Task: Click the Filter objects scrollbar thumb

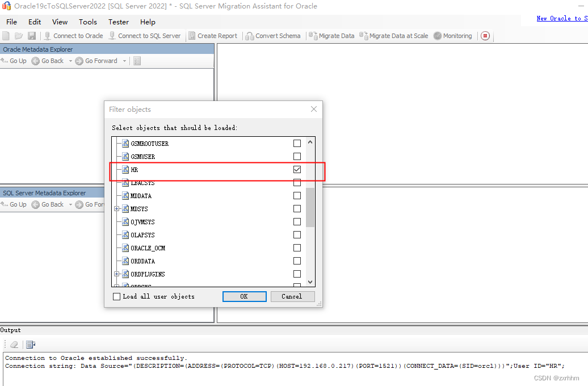Action: tap(310, 207)
